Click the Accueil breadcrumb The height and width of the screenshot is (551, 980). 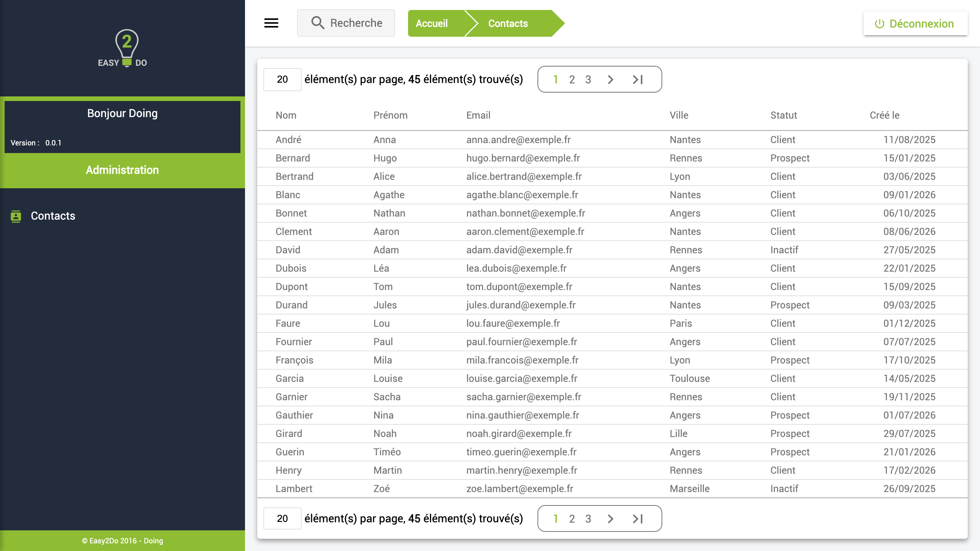point(432,23)
